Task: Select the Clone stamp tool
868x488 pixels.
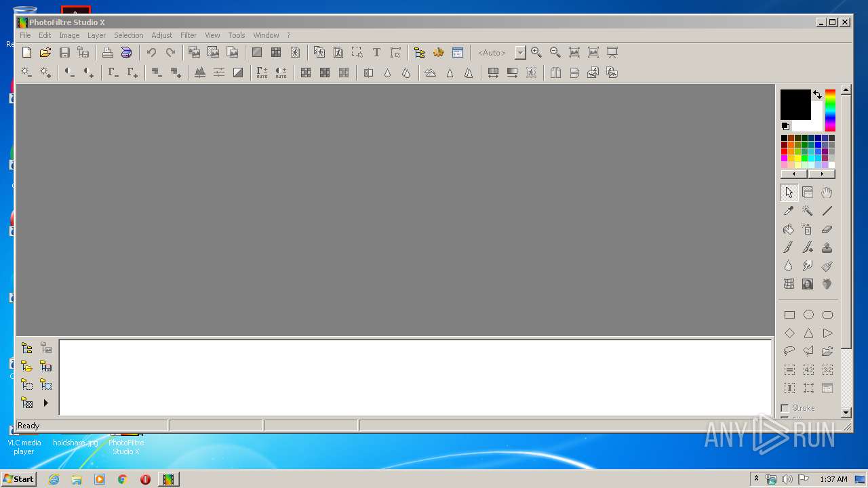Action: click(827, 247)
